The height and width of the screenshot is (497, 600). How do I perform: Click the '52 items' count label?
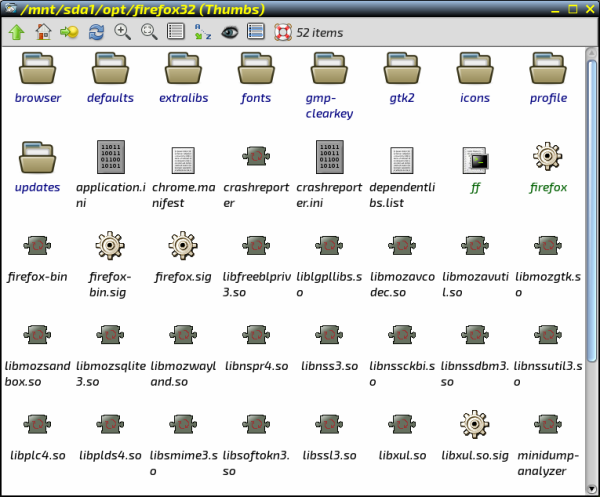[320, 33]
